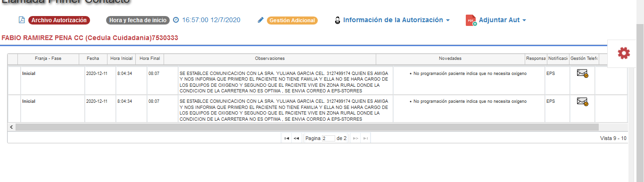This screenshot has width=644, height=182.
Task: Open the second row's envelope notification icon
Action: [x=582, y=101]
